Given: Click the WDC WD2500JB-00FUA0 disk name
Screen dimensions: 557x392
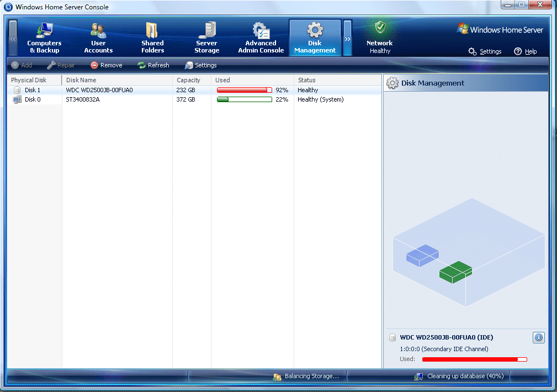Looking at the screenshot, I should click(99, 90).
